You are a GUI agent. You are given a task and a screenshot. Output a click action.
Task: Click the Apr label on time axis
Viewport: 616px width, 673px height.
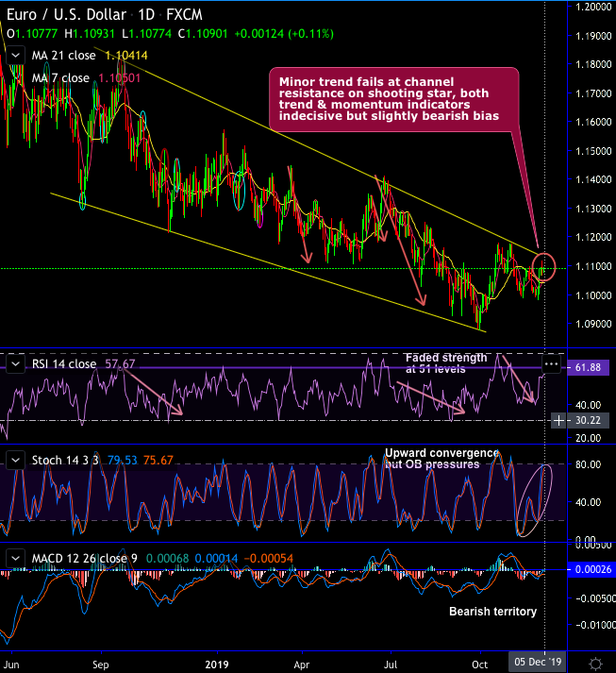pyautogui.click(x=302, y=665)
